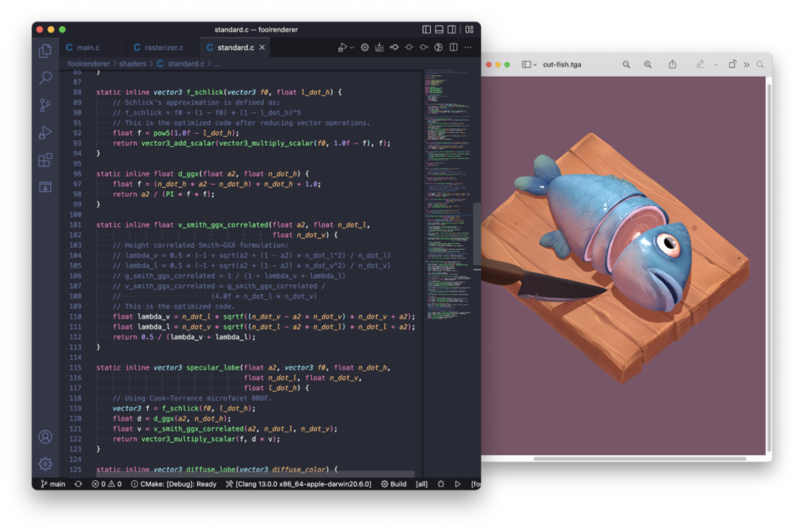This screenshot has width=798, height=532.
Task: Click the foolrenderer breadcrumb
Action: pyautogui.click(x=89, y=64)
